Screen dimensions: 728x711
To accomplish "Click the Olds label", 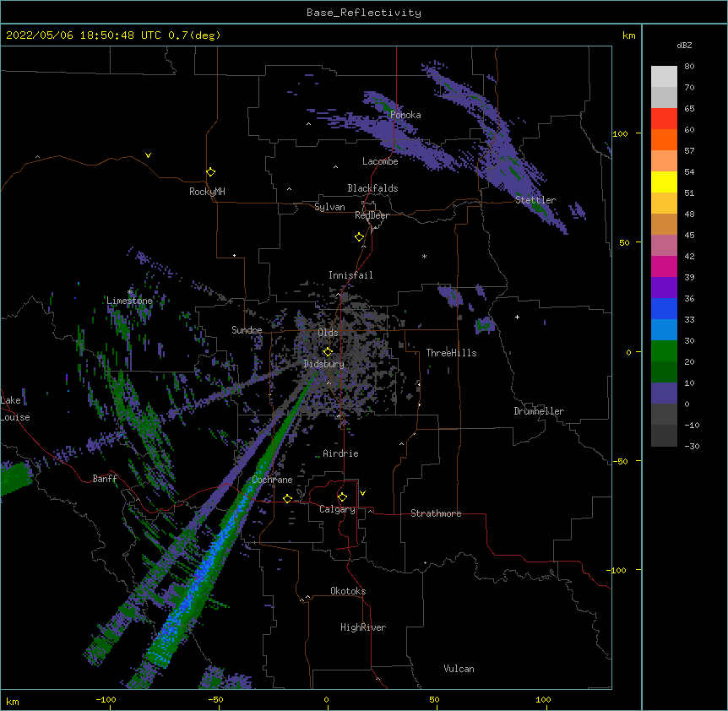I will point(328,333).
